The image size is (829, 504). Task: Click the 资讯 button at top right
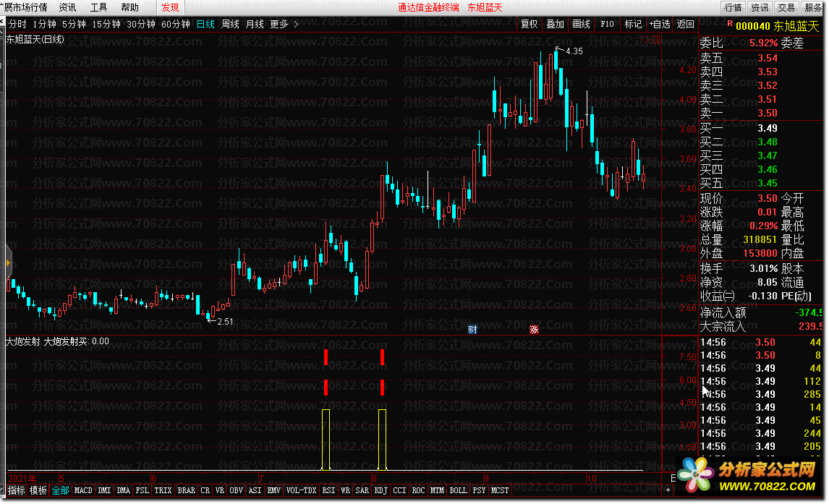coord(760,7)
